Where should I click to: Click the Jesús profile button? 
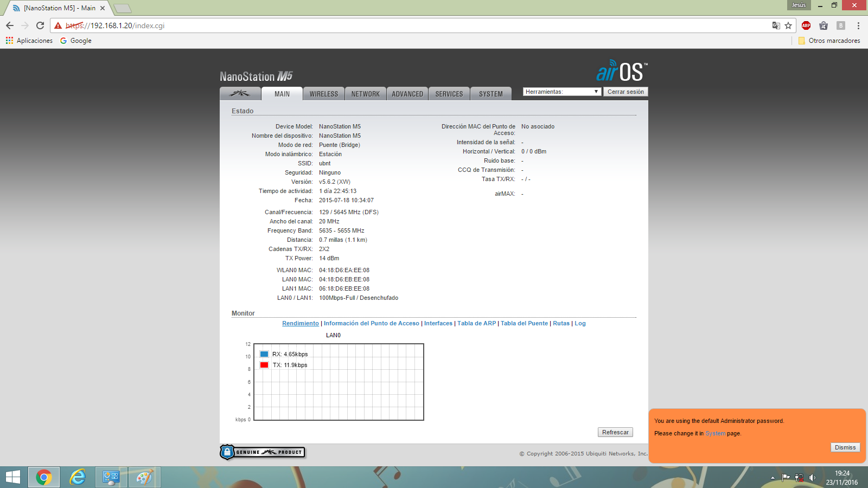pyautogui.click(x=799, y=5)
